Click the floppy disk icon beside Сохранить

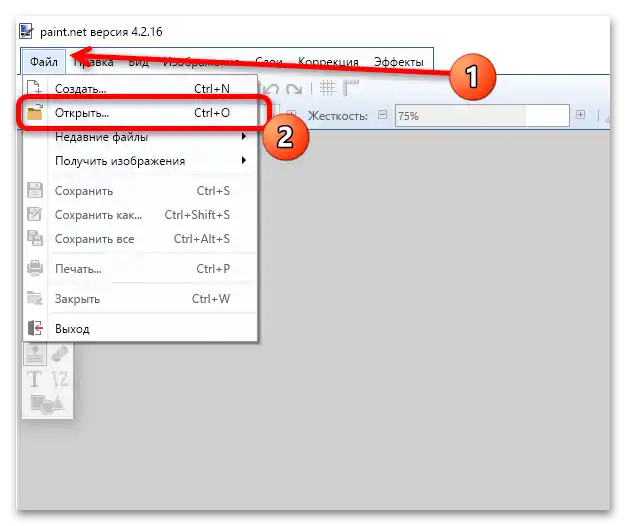[x=35, y=190]
